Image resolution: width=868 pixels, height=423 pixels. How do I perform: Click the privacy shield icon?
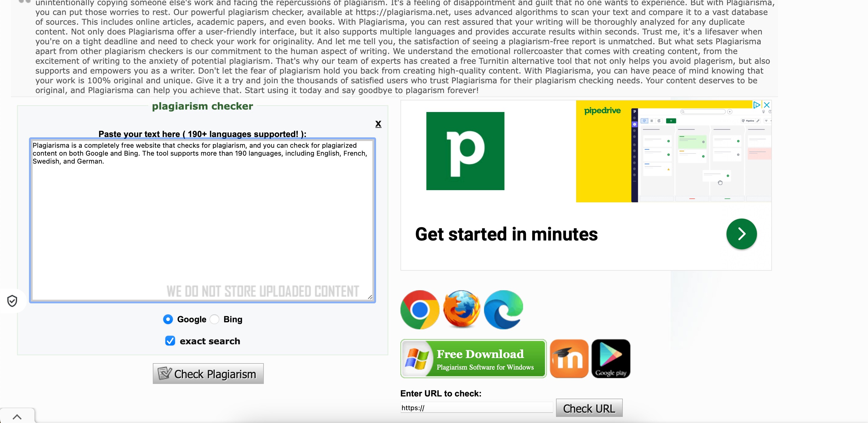(12, 301)
